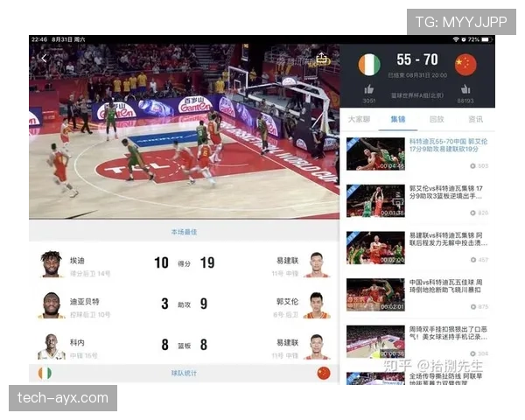
Task: Play highlight thumbnail with 00:04:46 duration
Action: 375,154
